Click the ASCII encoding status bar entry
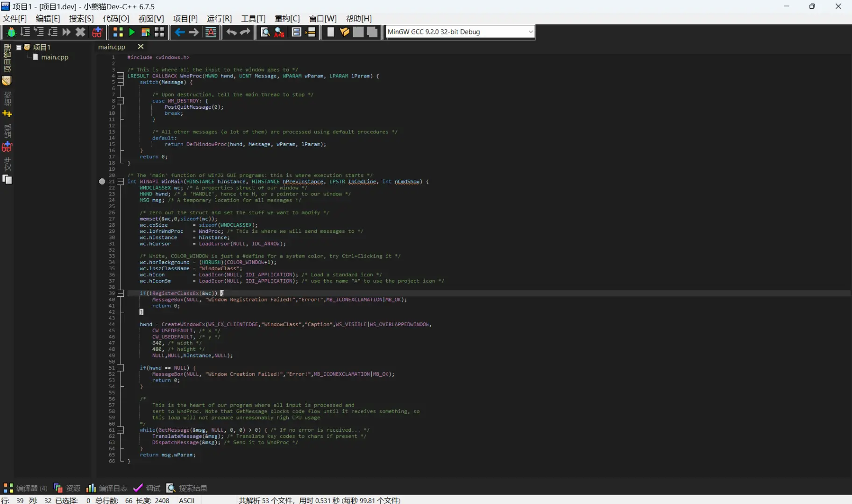Screen dimensions: 852x504 coord(187,500)
